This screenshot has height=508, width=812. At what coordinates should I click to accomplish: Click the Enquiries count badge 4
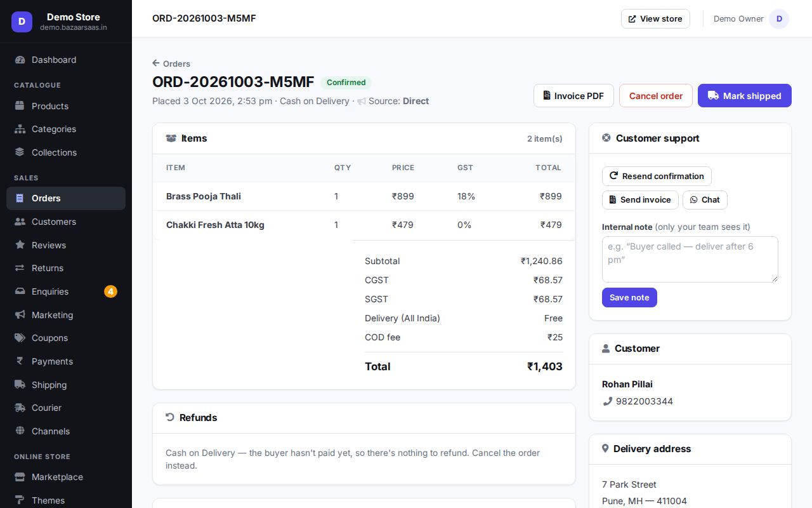point(110,291)
